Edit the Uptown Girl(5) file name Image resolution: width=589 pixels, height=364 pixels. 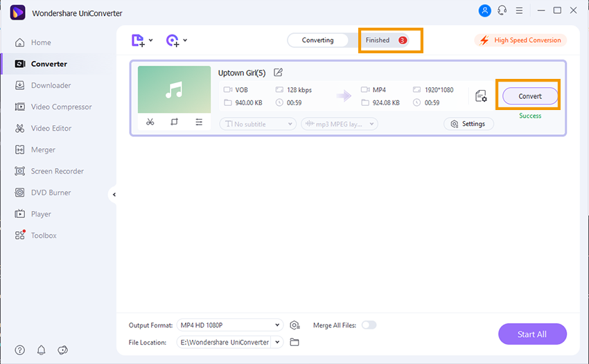point(278,73)
